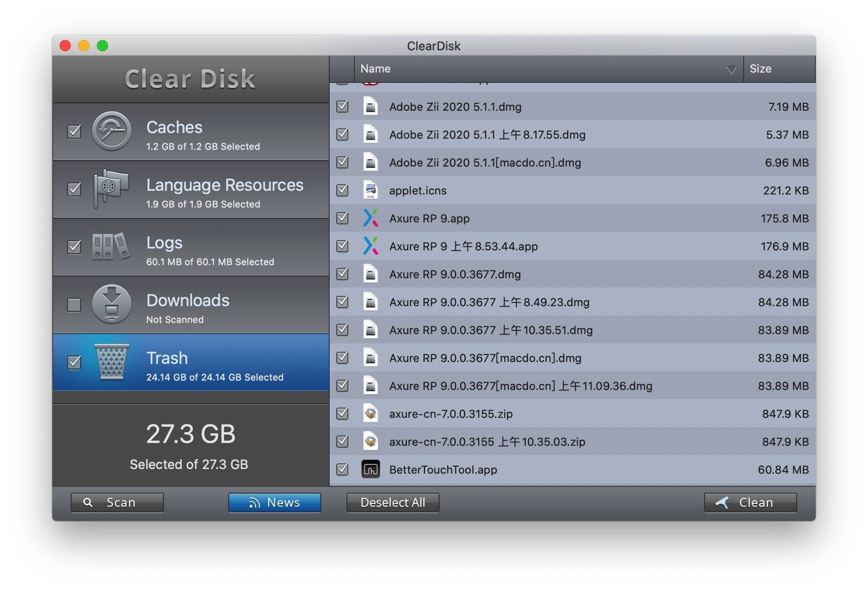Select file name Axure RP 9 上午8.53.44.app
This screenshot has width=868, height=590.
tap(463, 246)
